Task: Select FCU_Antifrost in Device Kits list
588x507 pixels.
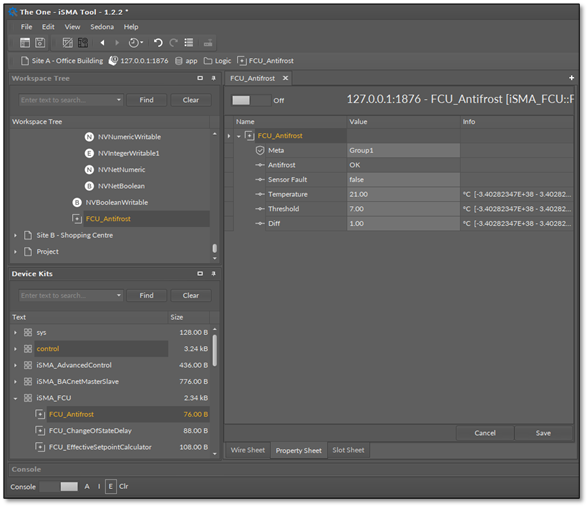Action: 71,414
